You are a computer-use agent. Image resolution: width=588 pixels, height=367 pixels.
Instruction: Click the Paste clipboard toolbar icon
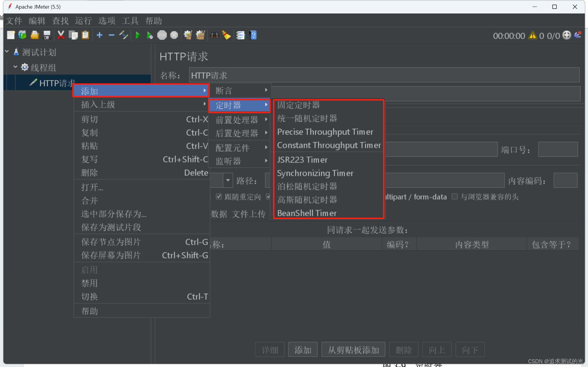pos(85,35)
